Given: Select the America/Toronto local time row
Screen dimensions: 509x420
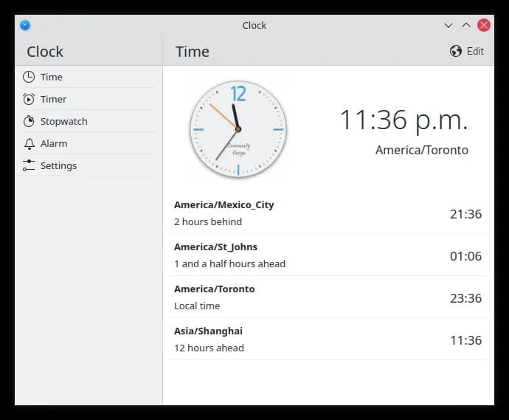Looking at the screenshot, I should tap(328, 297).
